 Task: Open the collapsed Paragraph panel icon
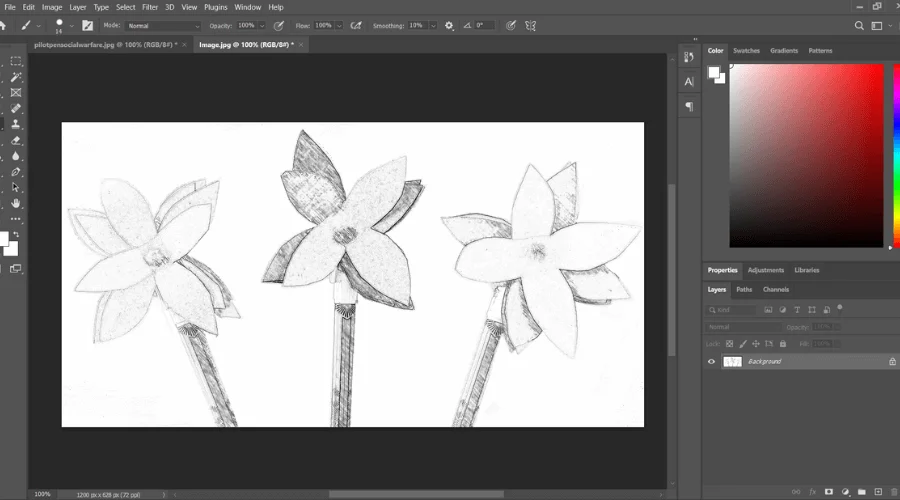pyautogui.click(x=689, y=106)
